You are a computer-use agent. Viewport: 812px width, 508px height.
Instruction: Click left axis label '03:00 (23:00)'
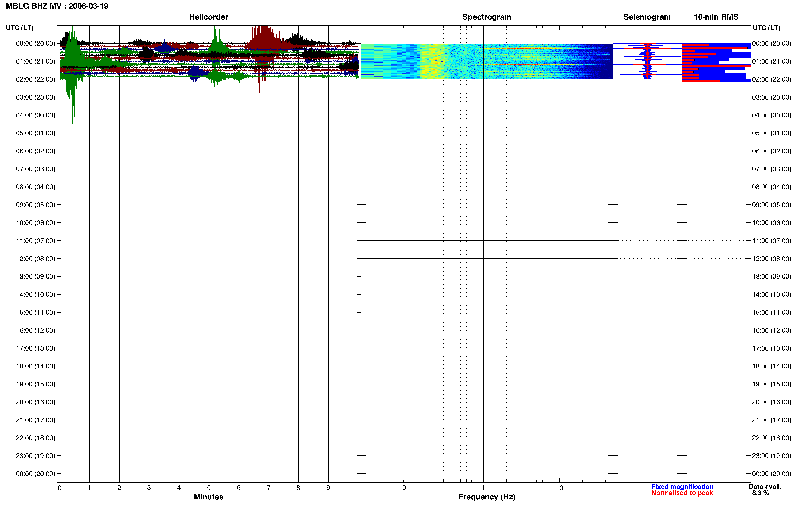pyautogui.click(x=36, y=97)
